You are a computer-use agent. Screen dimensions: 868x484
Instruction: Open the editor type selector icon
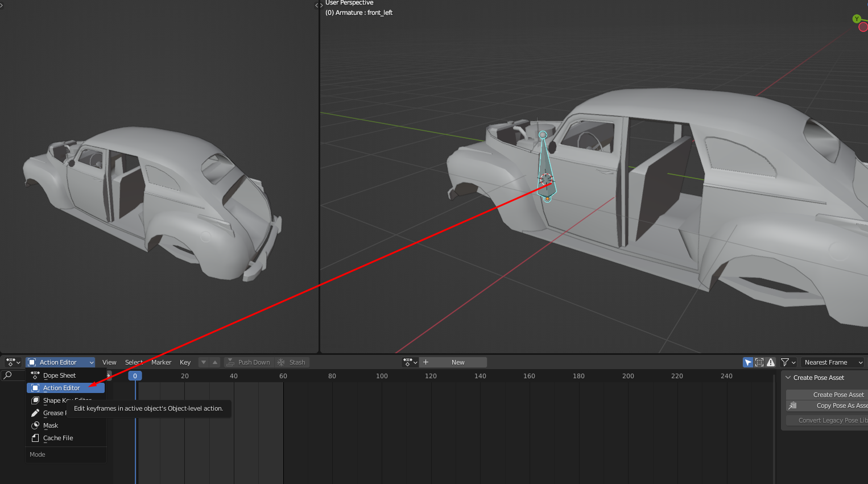(x=13, y=362)
